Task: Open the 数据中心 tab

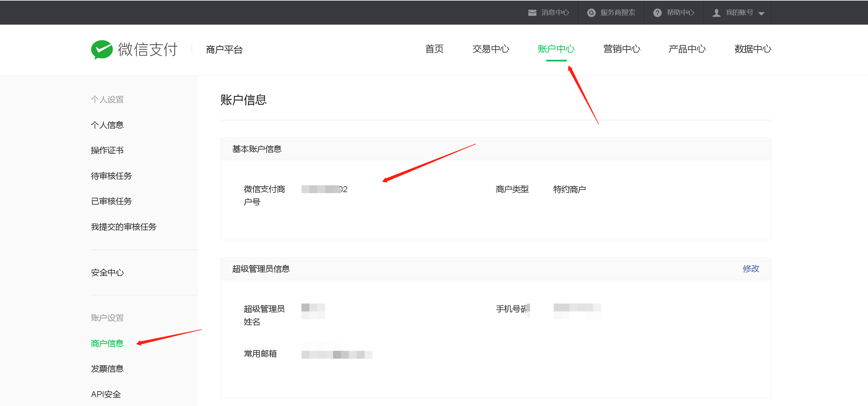Action: point(752,49)
